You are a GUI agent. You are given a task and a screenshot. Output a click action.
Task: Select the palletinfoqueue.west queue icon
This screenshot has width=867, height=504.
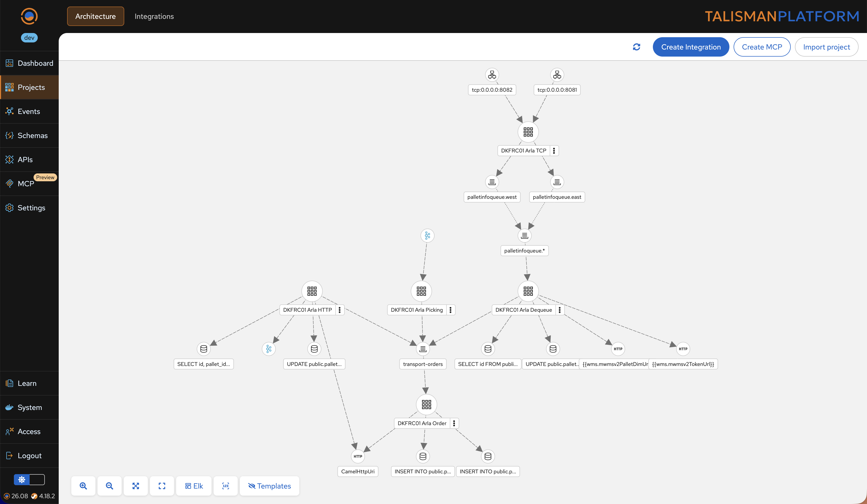pyautogui.click(x=492, y=182)
